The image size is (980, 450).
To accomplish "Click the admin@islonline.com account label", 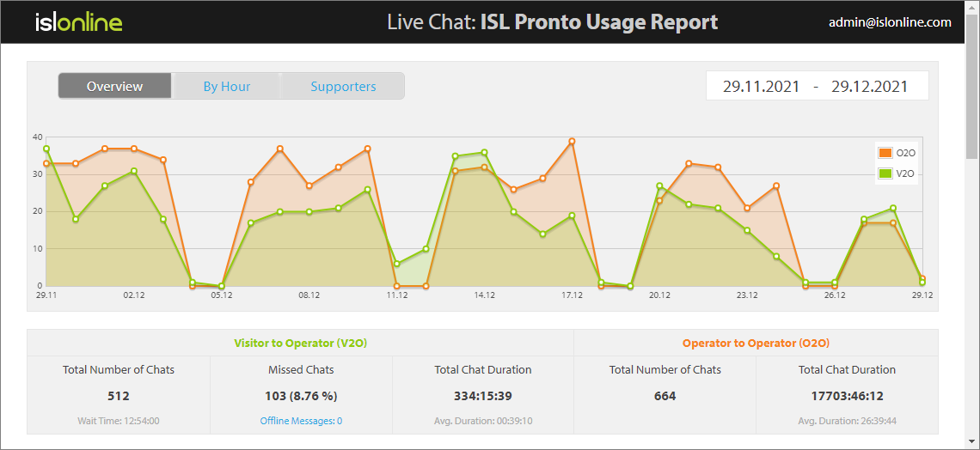I will click(x=890, y=22).
